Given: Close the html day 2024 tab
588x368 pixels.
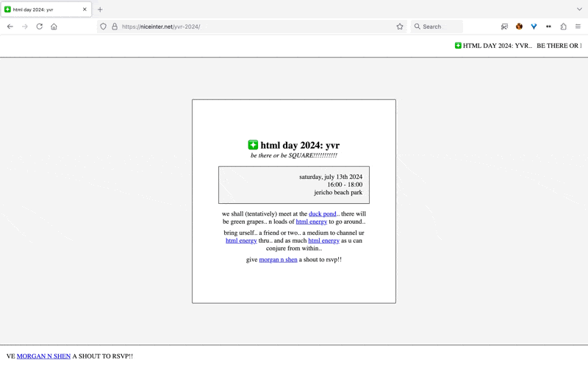Looking at the screenshot, I should click(x=85, y=10).
